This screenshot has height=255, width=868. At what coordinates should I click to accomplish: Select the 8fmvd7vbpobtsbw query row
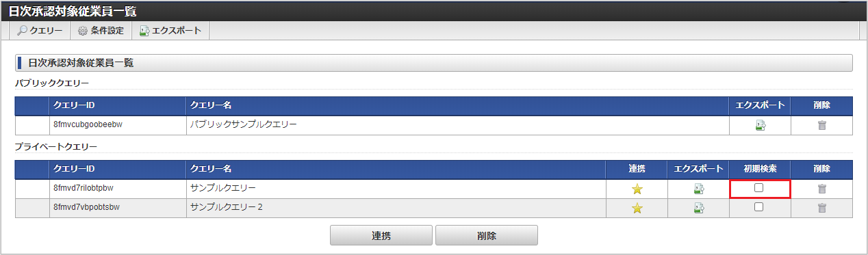(x=433, y=209)
